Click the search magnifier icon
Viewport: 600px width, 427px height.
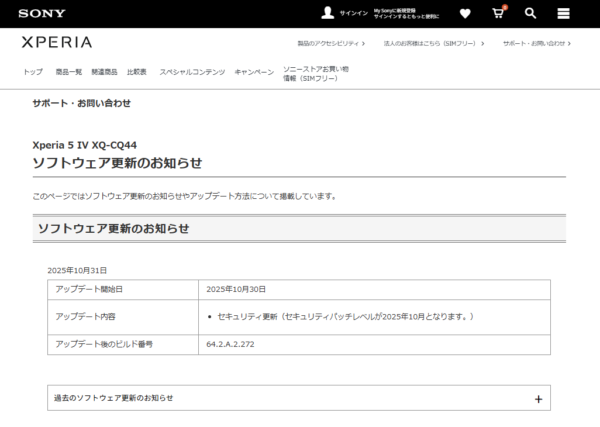530,13
